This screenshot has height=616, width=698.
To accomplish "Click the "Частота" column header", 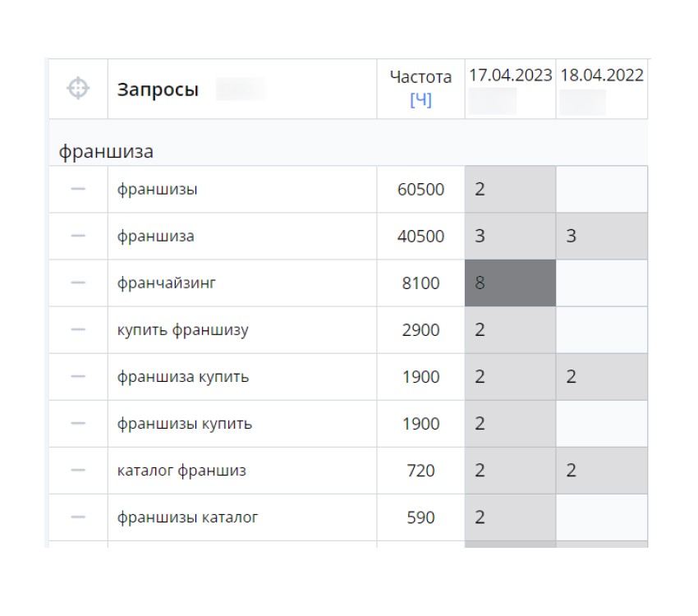I will coord(420,77).
